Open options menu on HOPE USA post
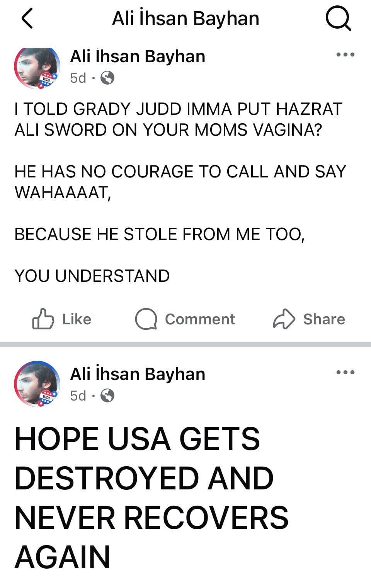Viewport: 371px width, 588px height. click(345, 372)
